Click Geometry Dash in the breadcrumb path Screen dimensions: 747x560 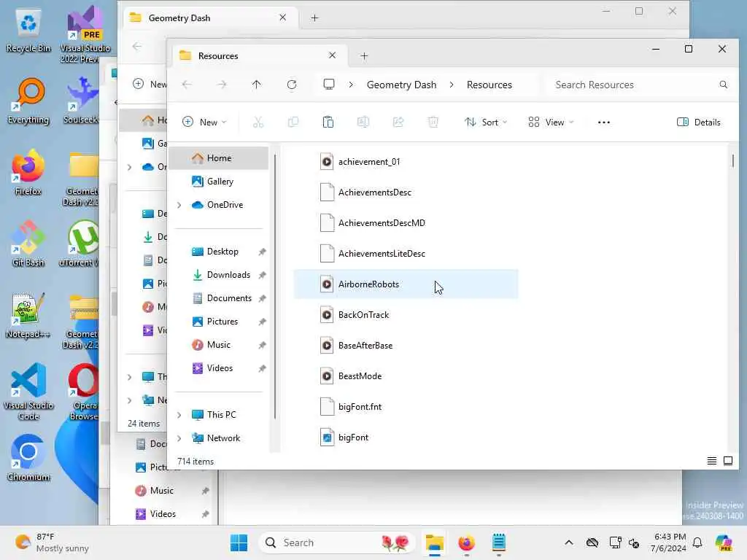[x=401, y=85]
